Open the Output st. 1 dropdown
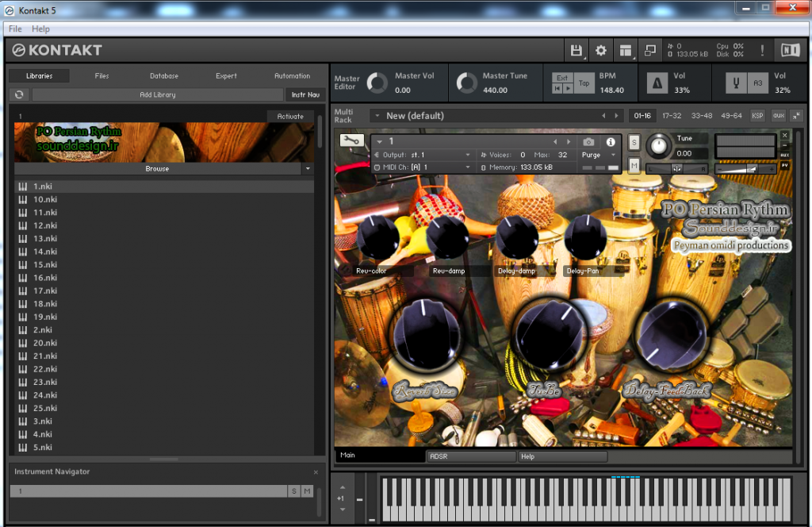812x527 pixels. [422, 155]
